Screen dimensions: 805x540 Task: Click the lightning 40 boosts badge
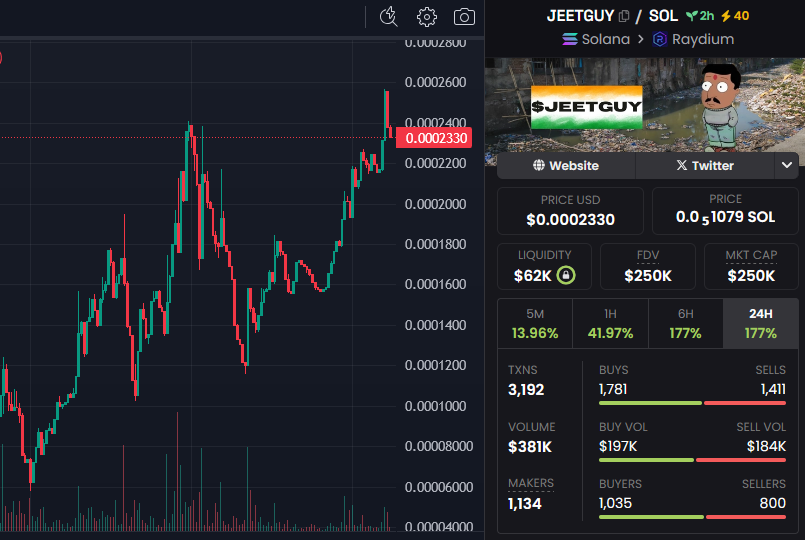[735, 16]
